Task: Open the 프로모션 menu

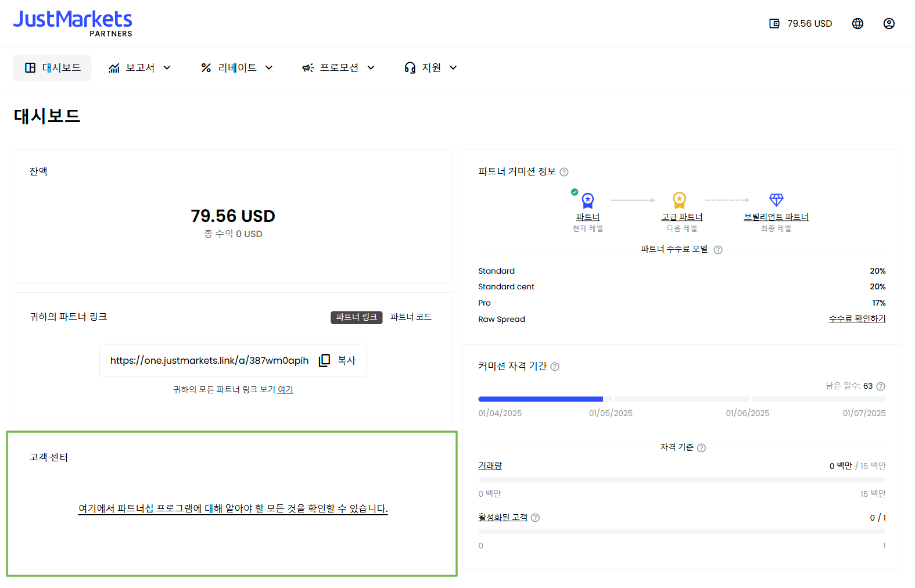Action: (x=339, y=68)
